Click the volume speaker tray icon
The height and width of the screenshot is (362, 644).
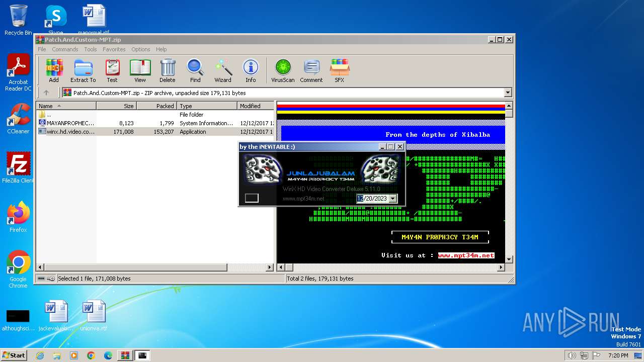[572, 355]
